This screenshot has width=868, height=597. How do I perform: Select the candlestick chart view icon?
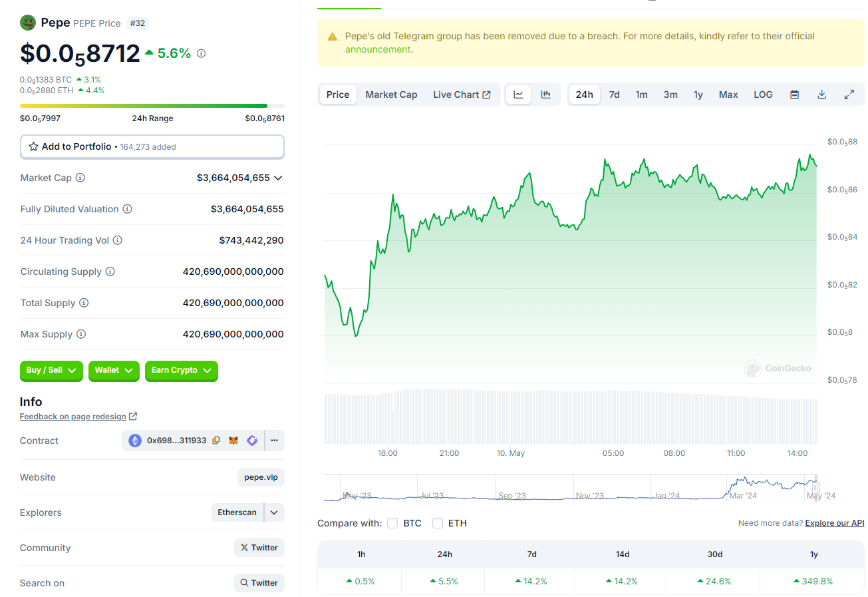546,95
